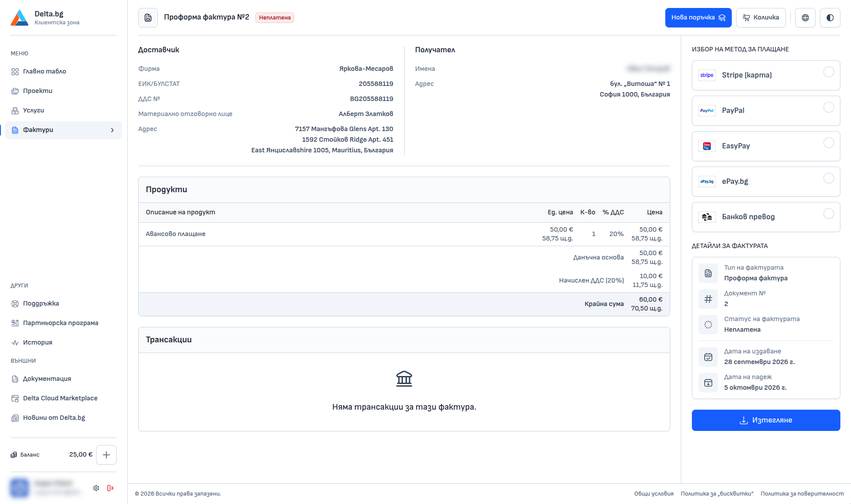Click the blurred user profile avatar
This screenshot has height=504, width=851.
coord(20,488)
